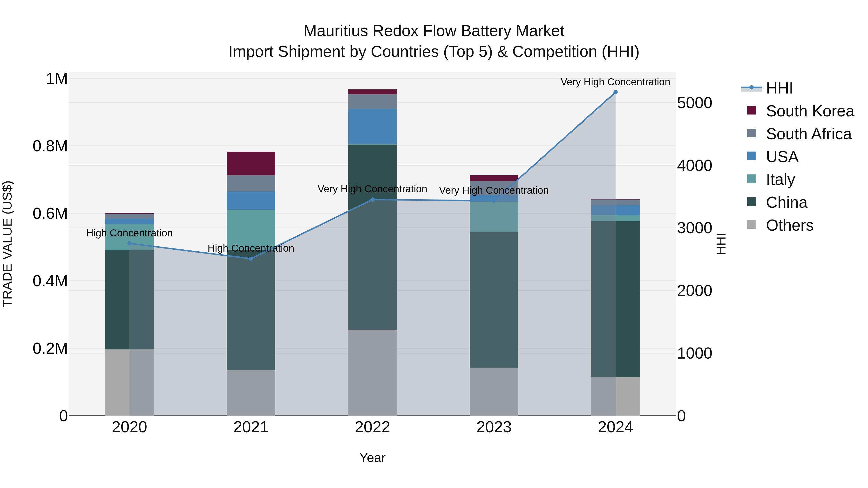Click the 0.6M left axis tick label
Screen dimensions: 868x488
tap(50, 214)
